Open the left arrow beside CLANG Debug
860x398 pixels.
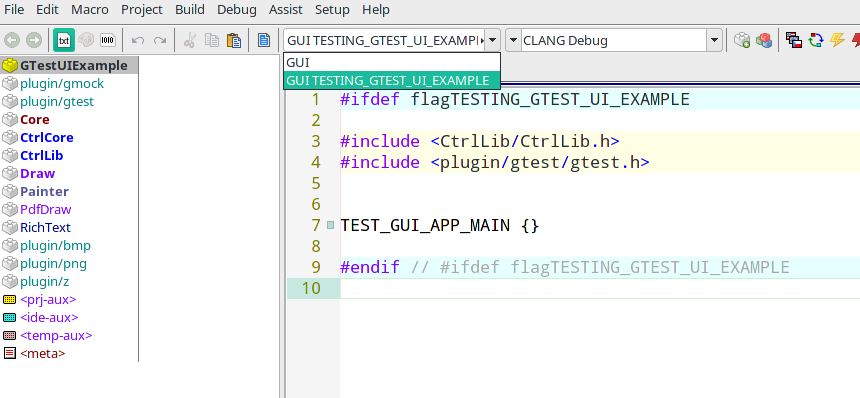[x=513, y=40]
